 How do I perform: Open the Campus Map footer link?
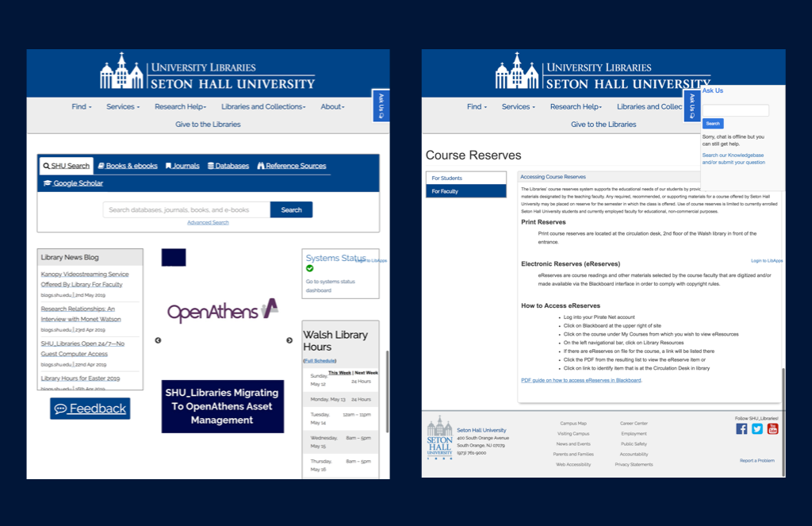click(573, 424)
